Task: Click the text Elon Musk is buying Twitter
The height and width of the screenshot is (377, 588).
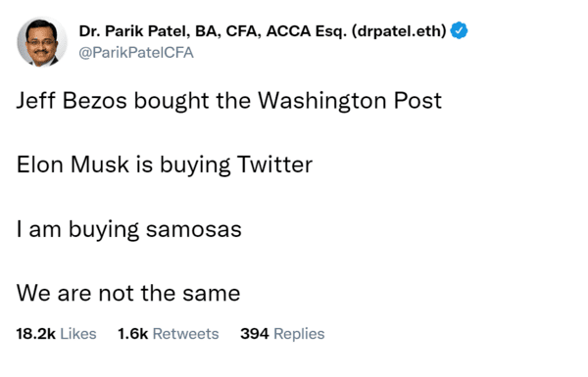Action: pos(165,165)
